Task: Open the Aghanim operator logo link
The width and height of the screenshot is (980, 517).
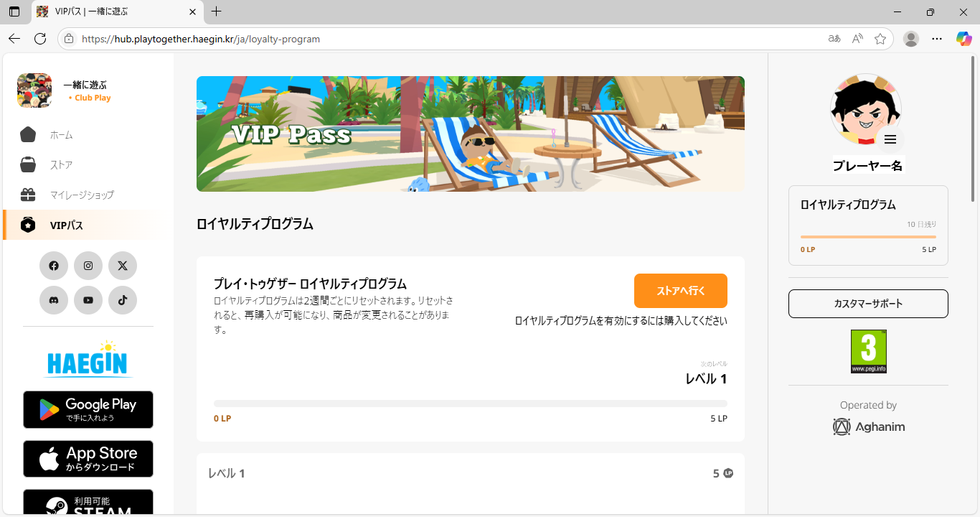Action: [868, 427]
